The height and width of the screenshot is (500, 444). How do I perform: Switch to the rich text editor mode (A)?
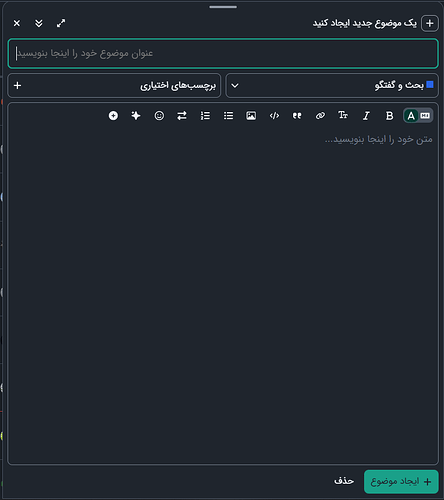(x=411, y=116)
